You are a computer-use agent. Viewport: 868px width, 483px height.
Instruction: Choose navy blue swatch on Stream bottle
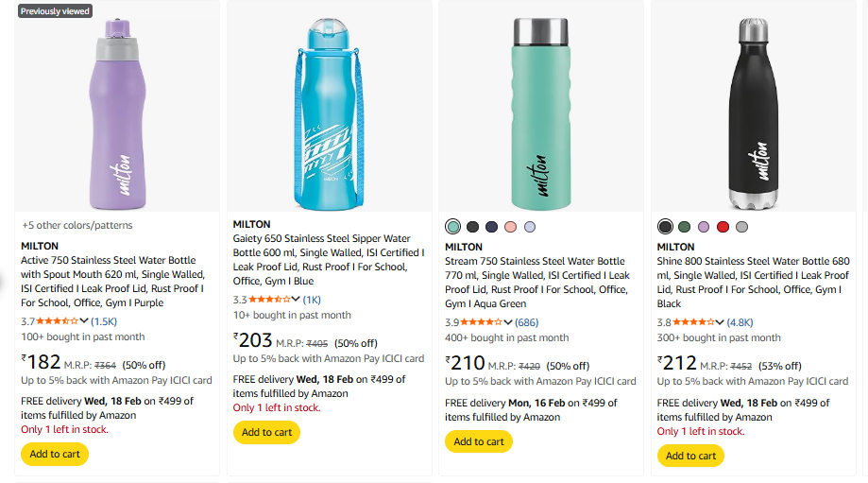pos(491,227)
